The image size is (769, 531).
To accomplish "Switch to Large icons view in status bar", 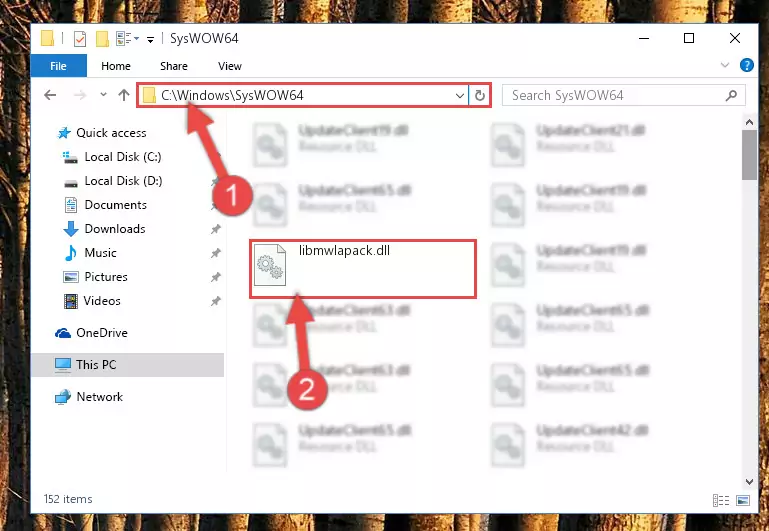I will point(743,500).
